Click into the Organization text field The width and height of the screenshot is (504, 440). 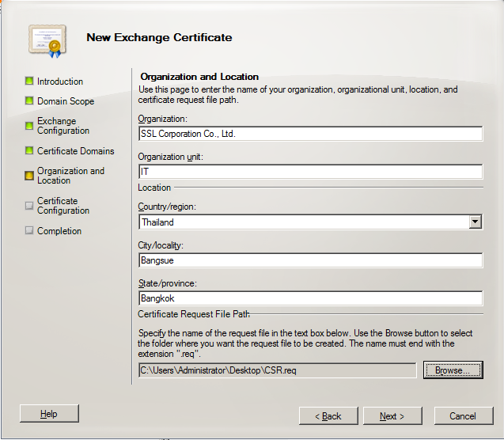[x=310, y=134]
